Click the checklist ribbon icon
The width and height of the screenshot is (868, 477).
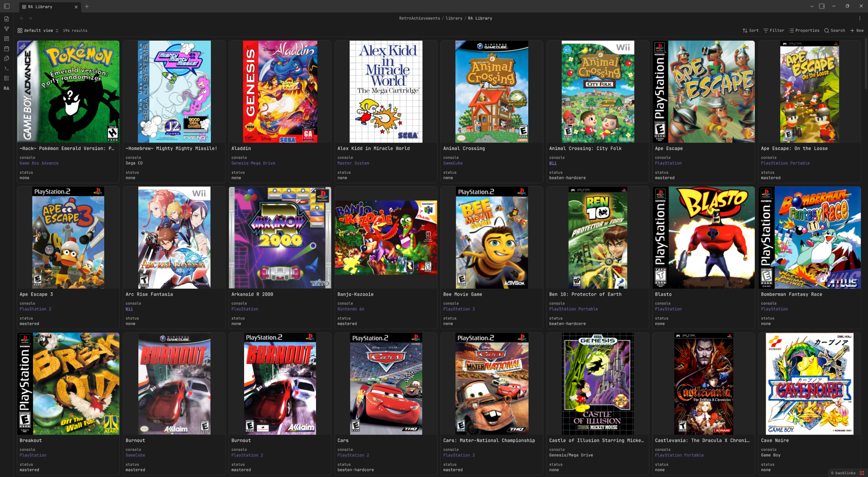coord(6,78)
